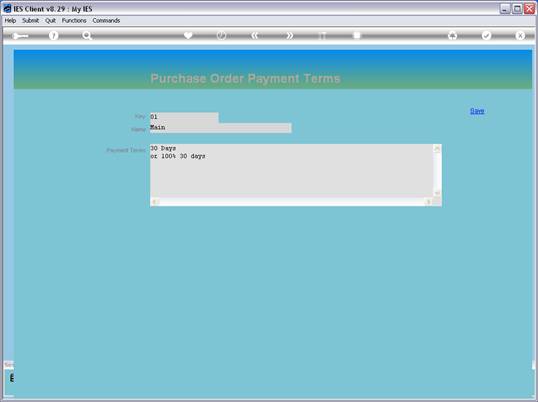538x402 pixels.
Task: Open the Commands menu
Action: pyautogui.click(x=106, y=21)
